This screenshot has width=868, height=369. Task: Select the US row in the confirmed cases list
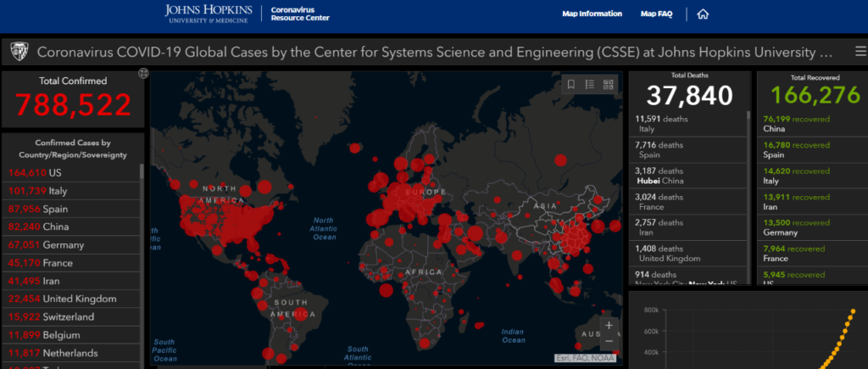click(x=71, y=173)
